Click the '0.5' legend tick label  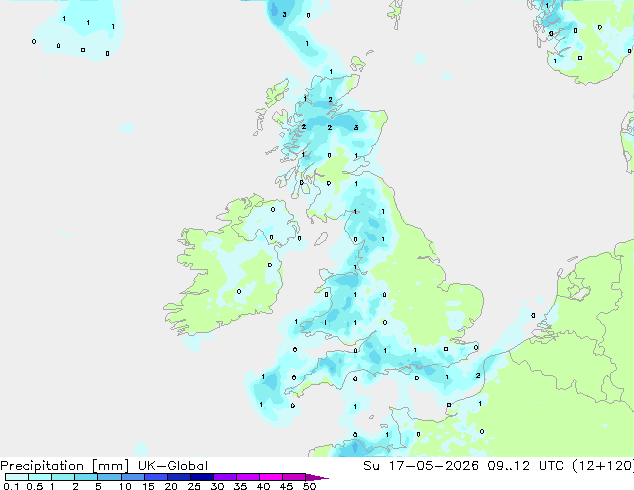pyautogui.click(x=34, y=486)
